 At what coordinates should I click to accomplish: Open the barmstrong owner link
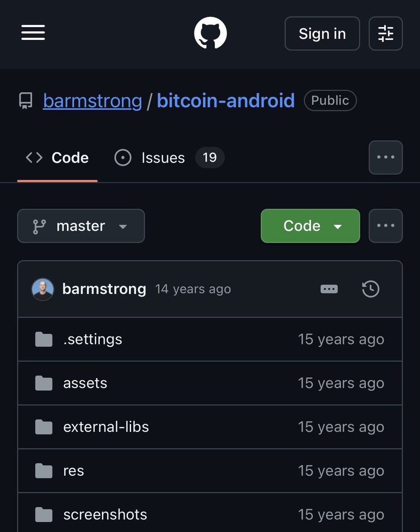click(x=93, y=101)
